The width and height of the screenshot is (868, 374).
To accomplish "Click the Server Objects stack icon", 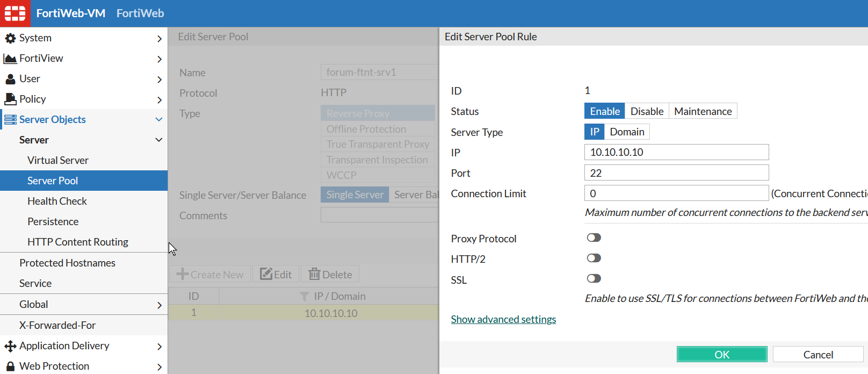I will click(x=10, y=120).
